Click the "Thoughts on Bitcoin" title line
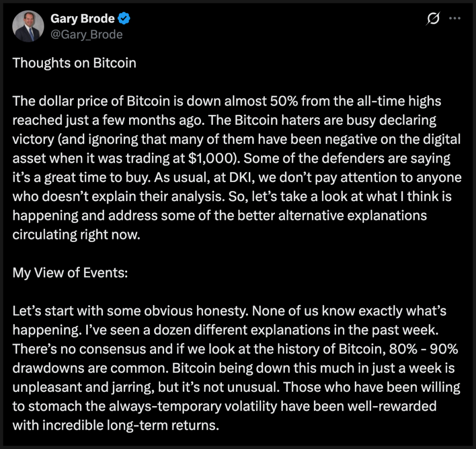The height and width of the screenshot is (449, 476). click(74, 63)
